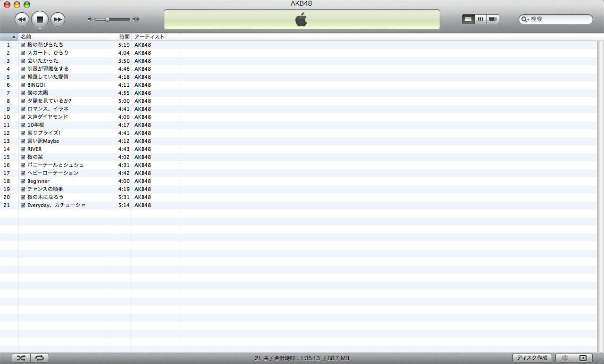Minimize the window with yellow button
The height and width of the screenshot is (364, 604).
pos(17,5)
